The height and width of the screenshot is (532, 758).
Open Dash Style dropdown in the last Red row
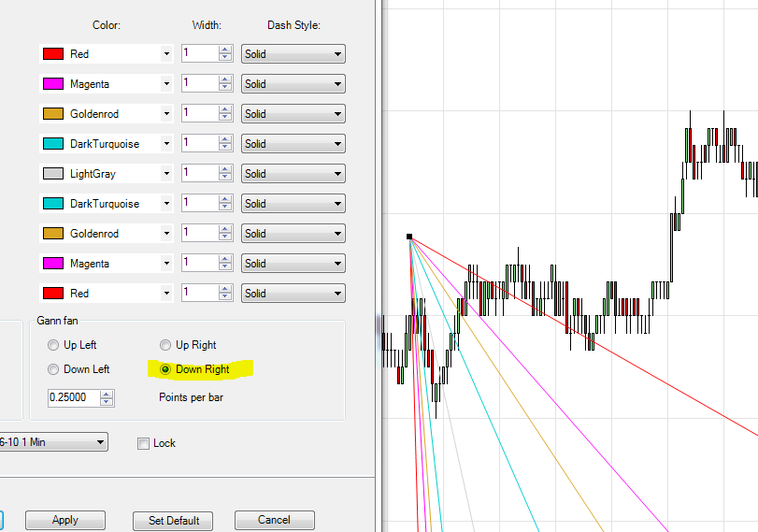point(293,293)
